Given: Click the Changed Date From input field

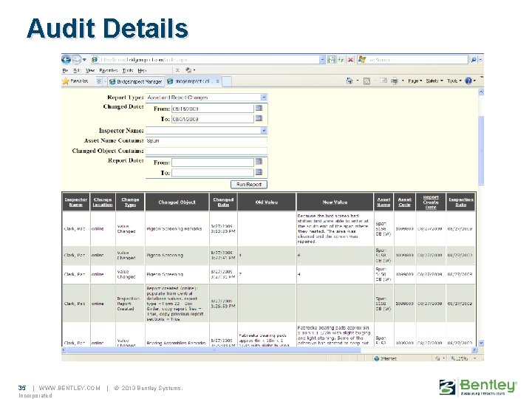Looking at the screenshot, I should pyautogui.click(x=212, y=109).
